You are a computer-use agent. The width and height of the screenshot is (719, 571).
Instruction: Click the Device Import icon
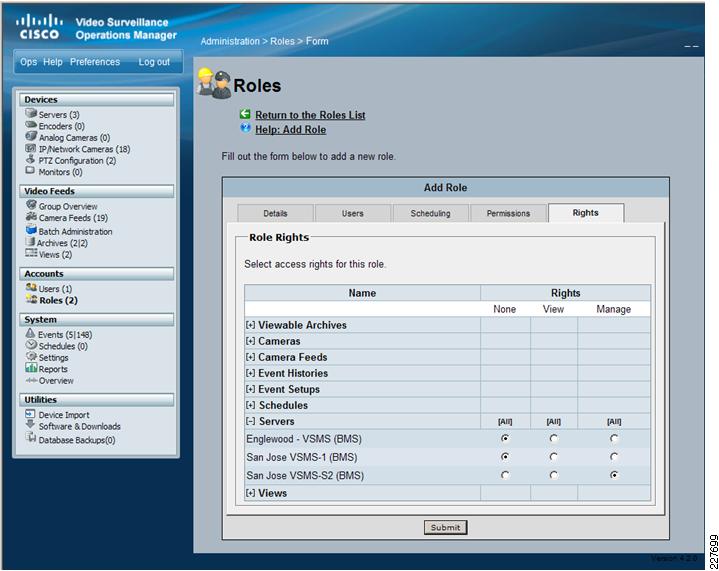point(30,413)
